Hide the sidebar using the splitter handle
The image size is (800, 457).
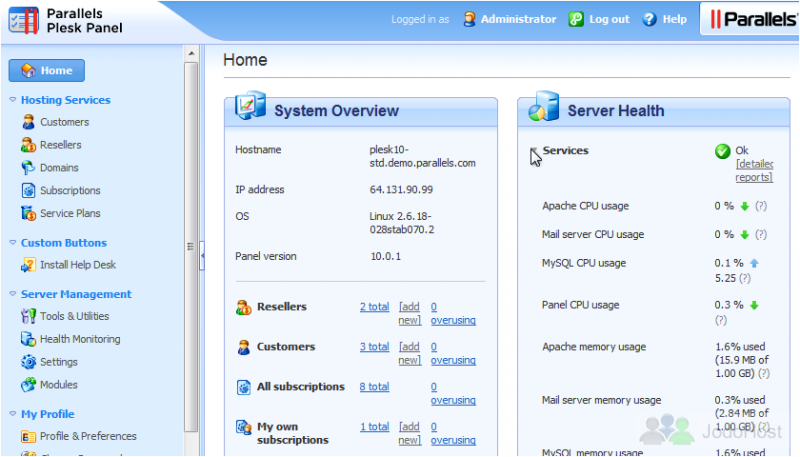[x=202, y=255]
